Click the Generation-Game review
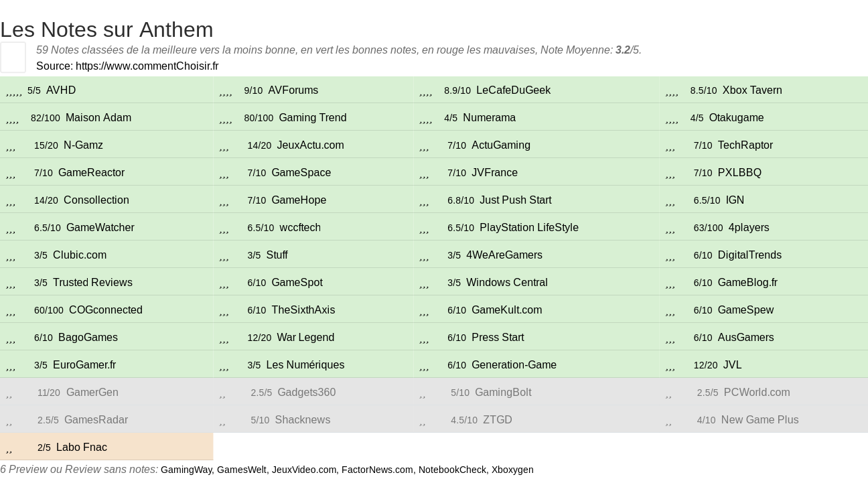The height and width of the screenshot is (477, 868). click(x=514, y=365)
